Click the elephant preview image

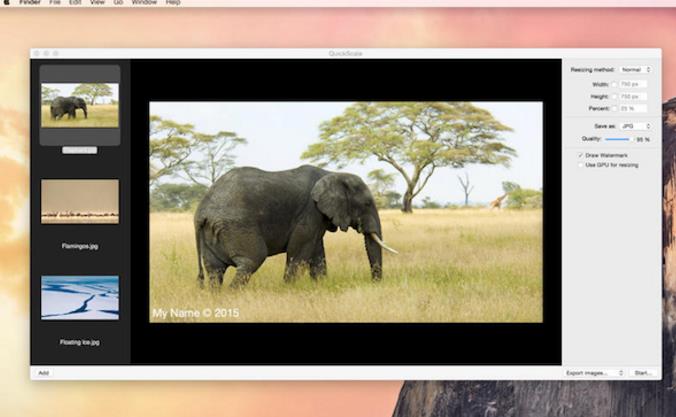point(346,211)
